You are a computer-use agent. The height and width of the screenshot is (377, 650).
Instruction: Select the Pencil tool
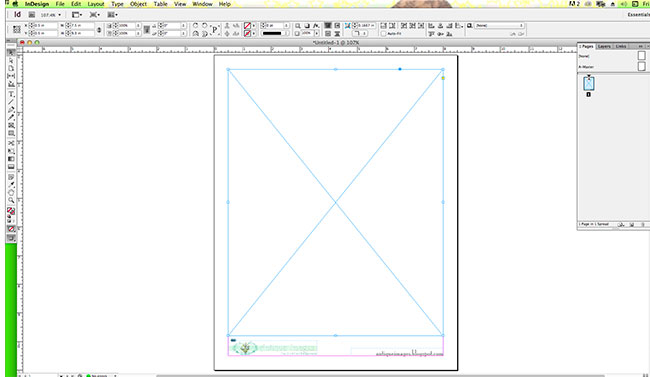coord(11,118)
